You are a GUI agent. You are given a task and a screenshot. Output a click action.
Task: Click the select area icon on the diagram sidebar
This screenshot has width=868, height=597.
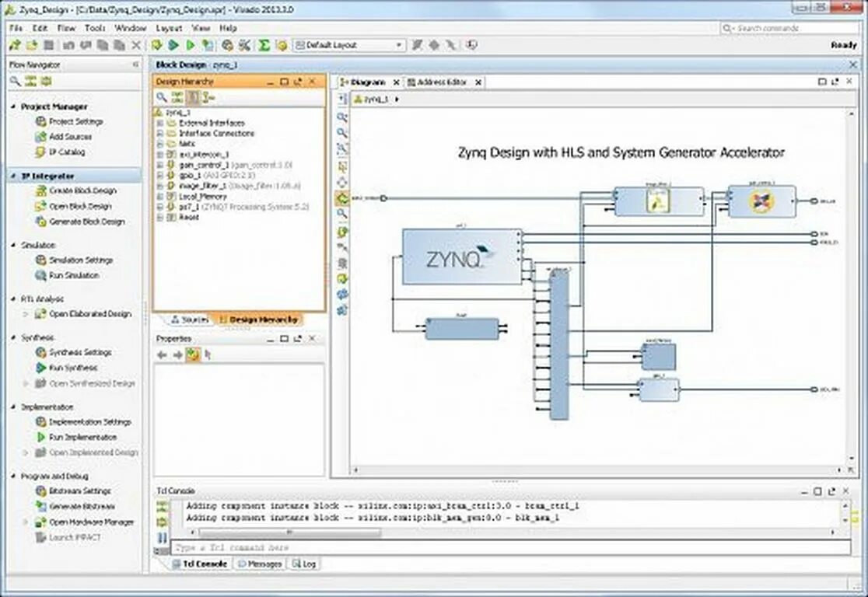(x=342, y=166)
